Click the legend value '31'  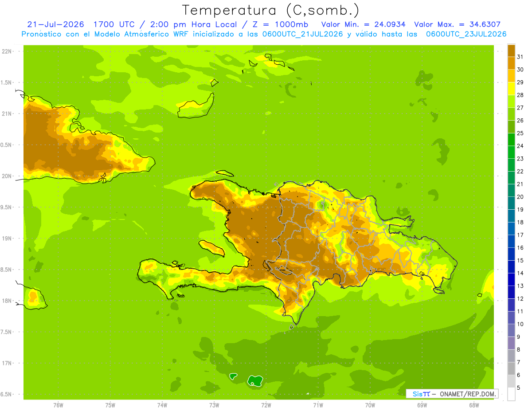click(520, 57)
